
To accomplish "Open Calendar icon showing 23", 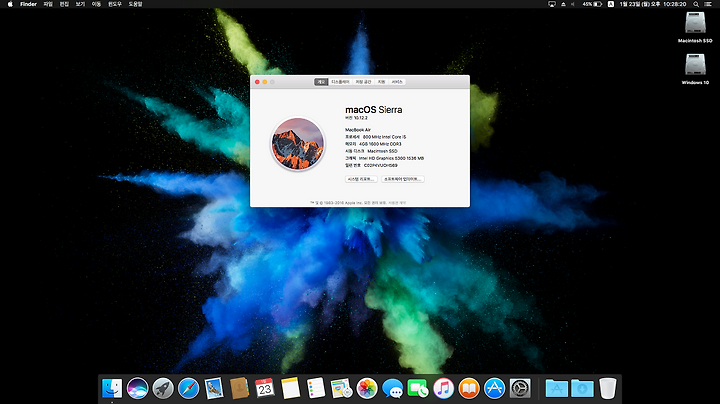I will (x=265, y=388).
